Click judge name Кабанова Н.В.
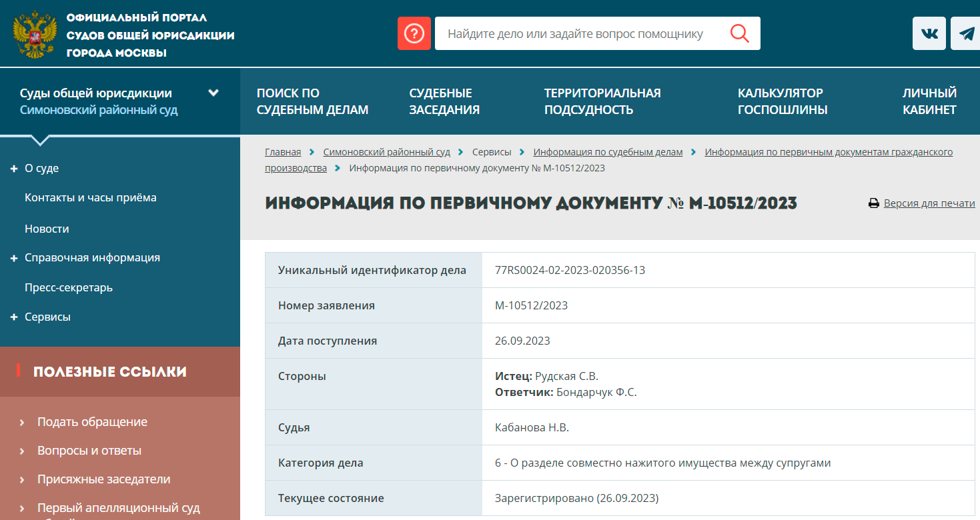Viewport: 980px width, 520px height. coord(532,427)
